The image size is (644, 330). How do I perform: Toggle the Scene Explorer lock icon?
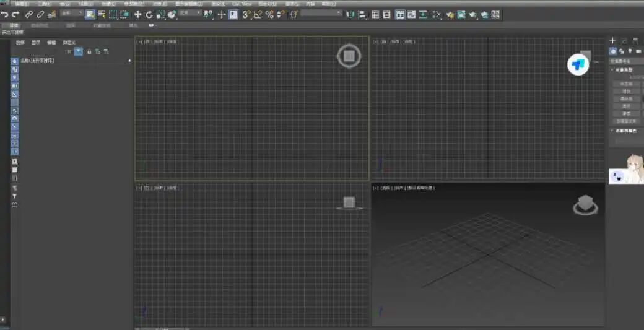point(89,52)
